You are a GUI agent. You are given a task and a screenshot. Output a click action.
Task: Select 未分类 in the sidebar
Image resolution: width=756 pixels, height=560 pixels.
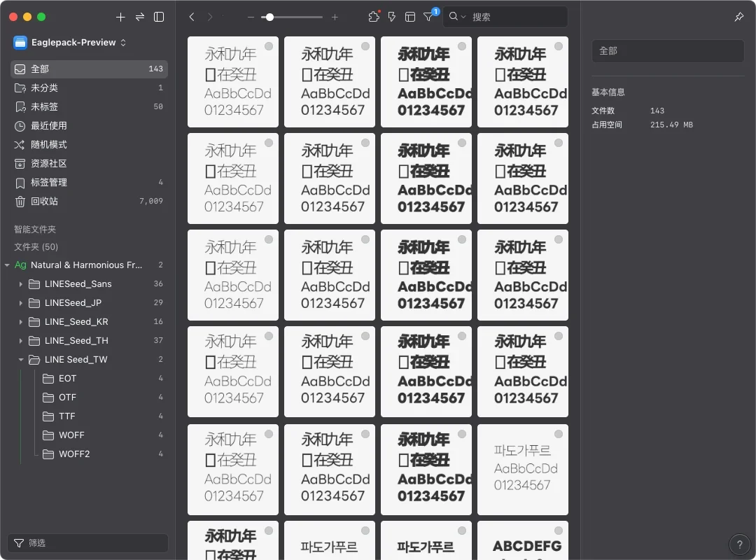45,88
